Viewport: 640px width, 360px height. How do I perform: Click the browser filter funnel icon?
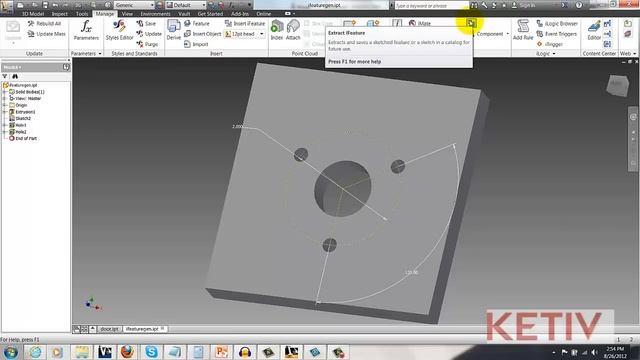click(x=5, y=76)
